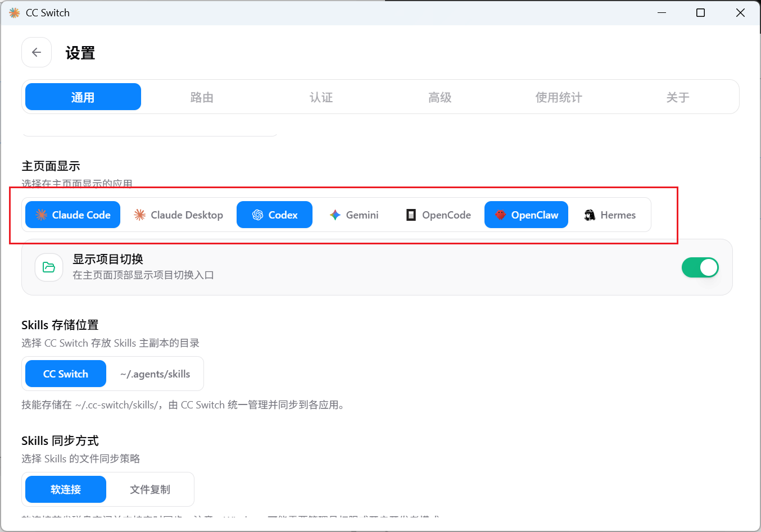761x532 pixels.
Task: Choose 软连接 as the Skills sync method
Action: (x=66, y=489)
